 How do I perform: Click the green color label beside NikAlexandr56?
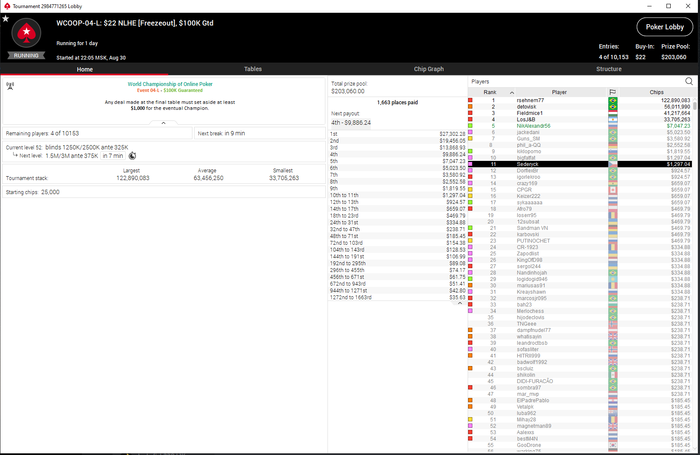(x=470, y=126)
